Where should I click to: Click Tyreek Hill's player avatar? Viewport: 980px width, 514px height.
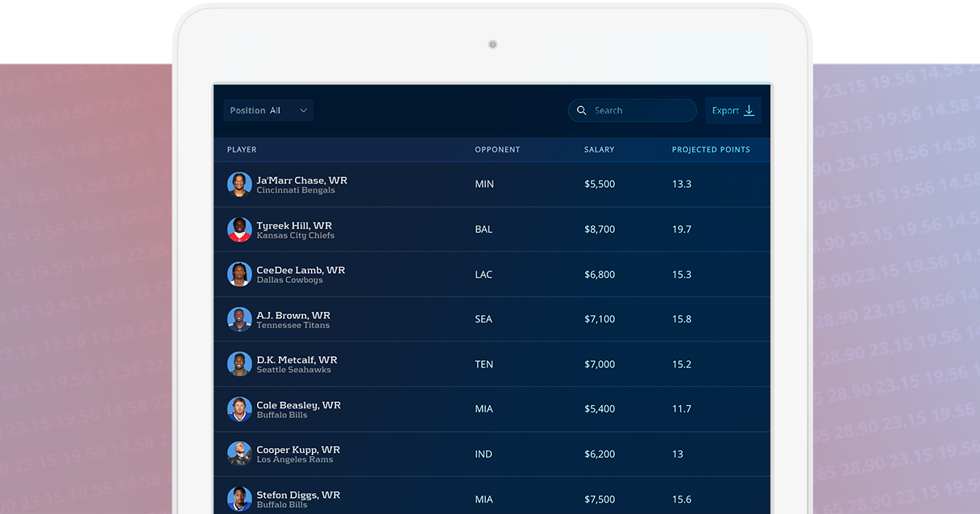tap(239, 230)
